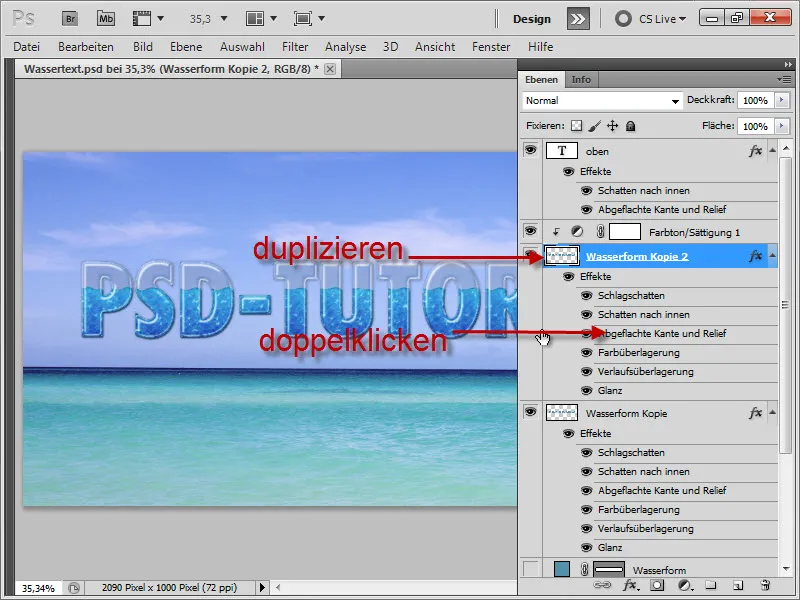Click the adjustment icon of Farbton/Sättigung 1
Viewport: 800px width, 600px height.
tap(577, 232)
